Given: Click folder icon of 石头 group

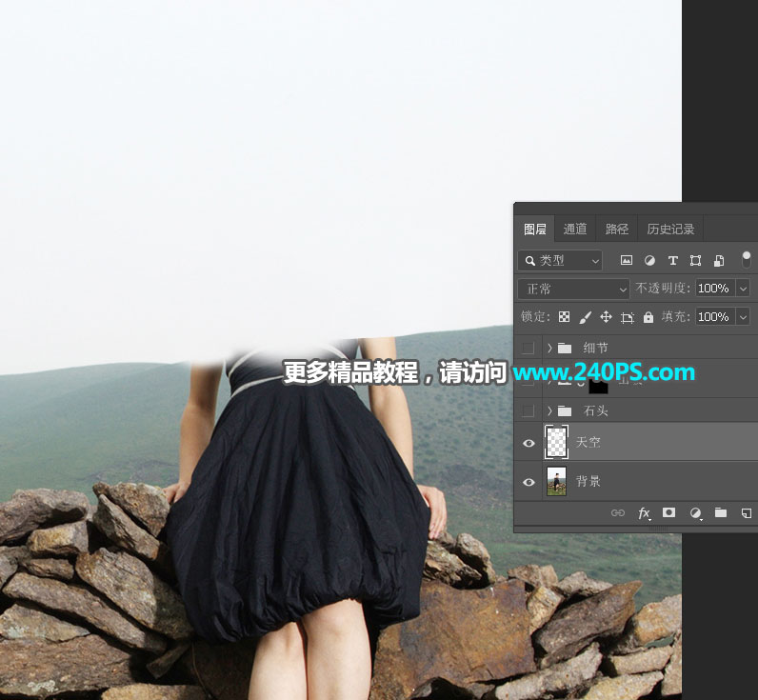Looking at the screenshot, I should (565, 410).
